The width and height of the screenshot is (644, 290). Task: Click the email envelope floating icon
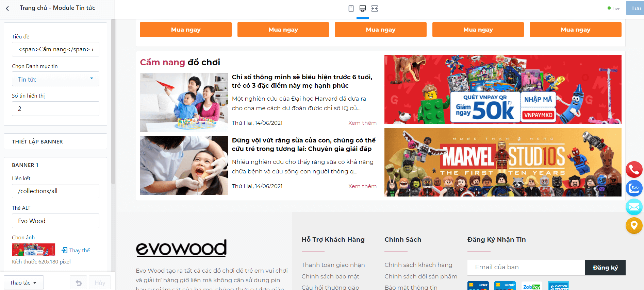(634, 207)
